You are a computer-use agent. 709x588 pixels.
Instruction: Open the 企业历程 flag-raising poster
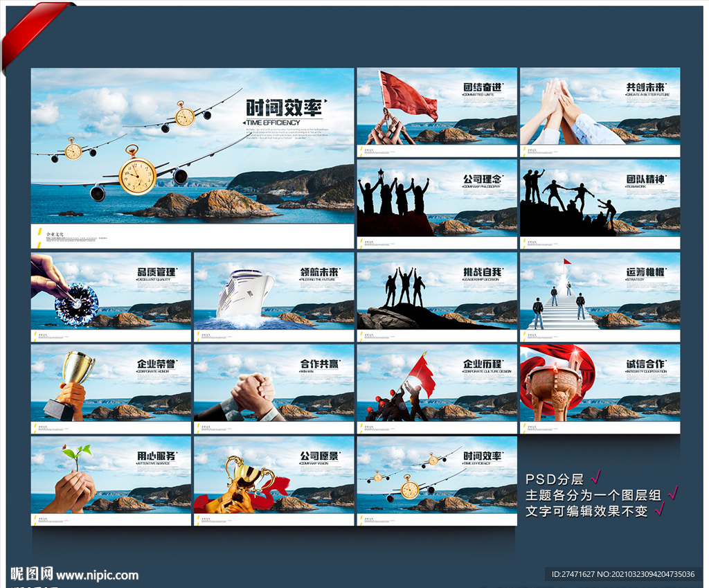pyautogui.click(x=437, y=389)
